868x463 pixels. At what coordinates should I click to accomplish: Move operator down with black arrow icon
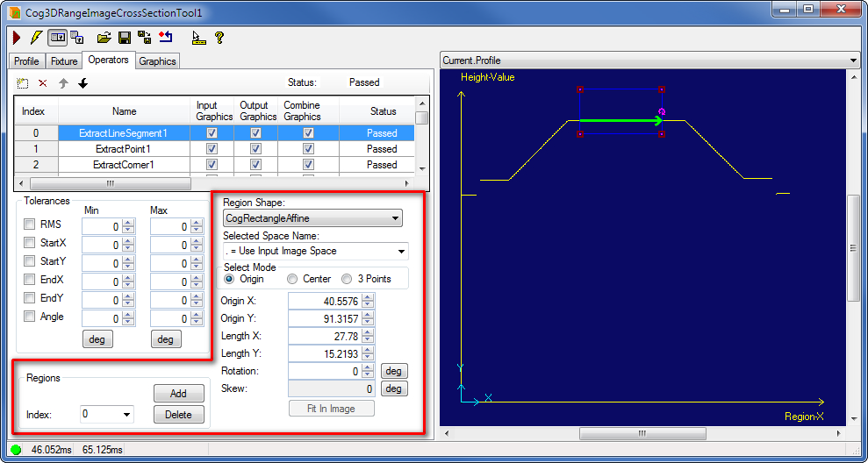click(x=83, y=83)
